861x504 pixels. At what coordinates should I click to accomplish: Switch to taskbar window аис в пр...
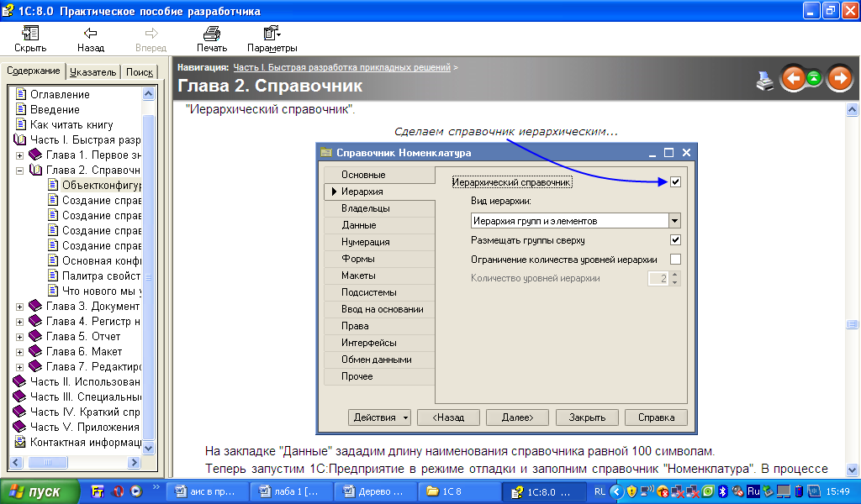click(x=209, y=491)
